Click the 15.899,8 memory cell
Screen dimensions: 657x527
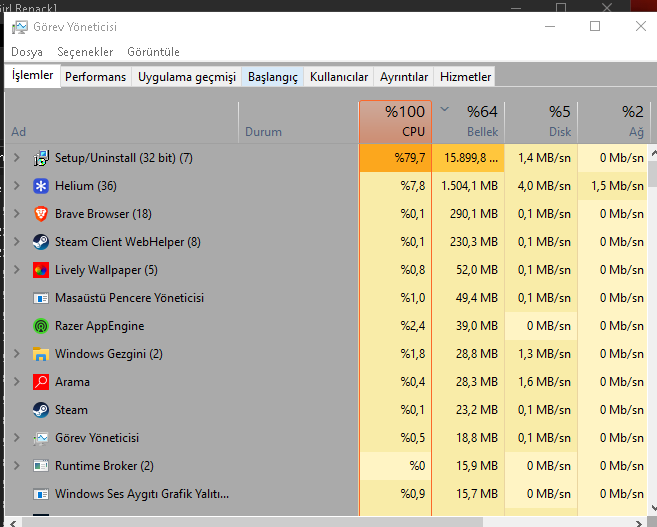click(468, 158)
